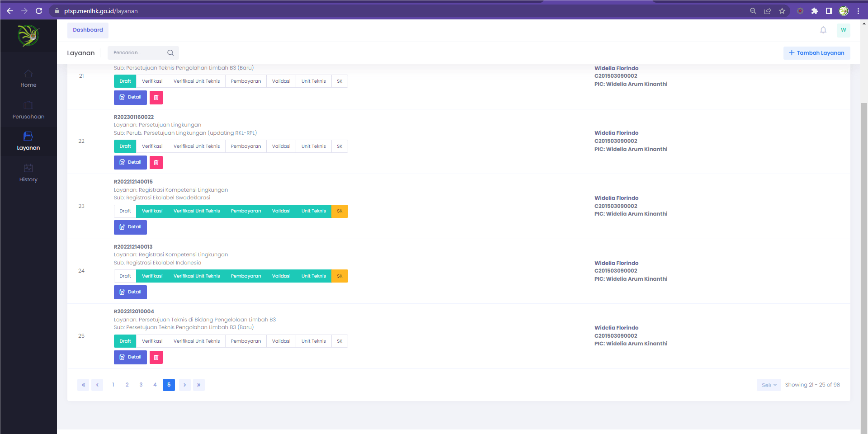868x434 pixels.
Task: Select SK stage tab in row 23
Action: [x=340, y=211]
